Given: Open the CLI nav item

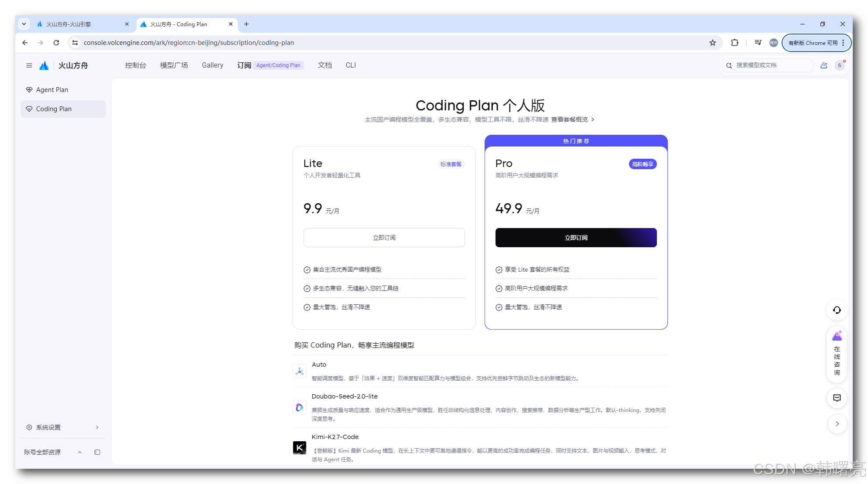Looking at the screenshot, I should [351, 65].
